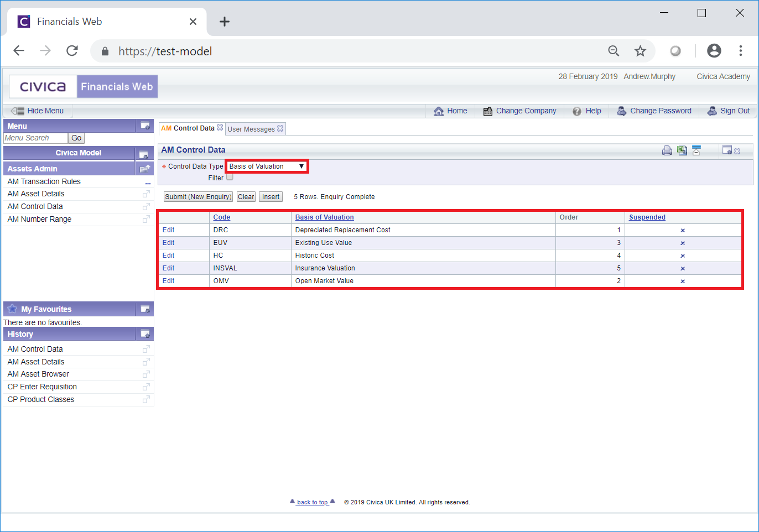The width and height of the screenshot is (759, 532).
Task: Reload the page in the browser
Action: click(72, 51)
